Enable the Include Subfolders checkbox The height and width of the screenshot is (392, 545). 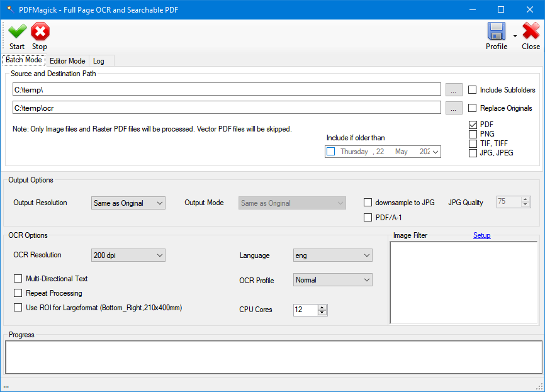[x=472, y=89]
